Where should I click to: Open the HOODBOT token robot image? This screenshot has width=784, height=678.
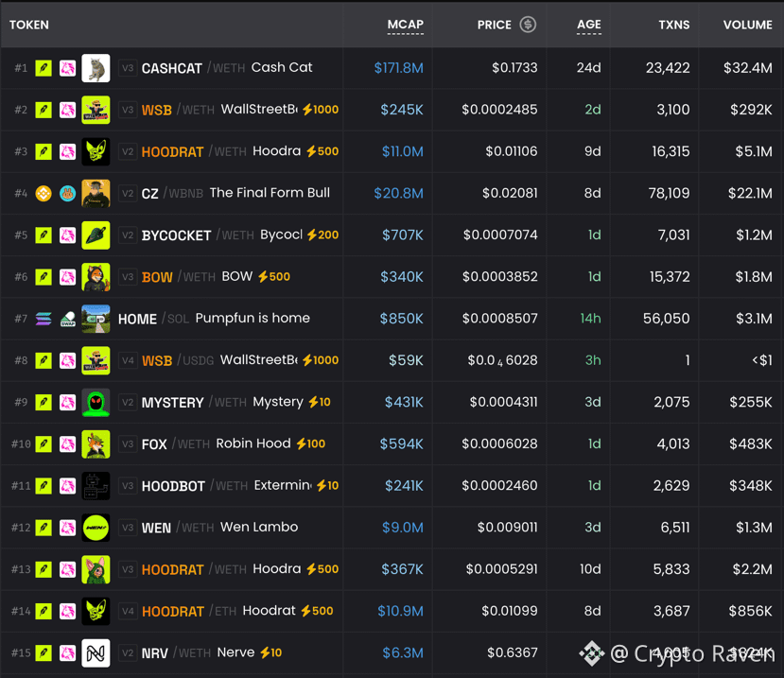click(x=96, y=485)
